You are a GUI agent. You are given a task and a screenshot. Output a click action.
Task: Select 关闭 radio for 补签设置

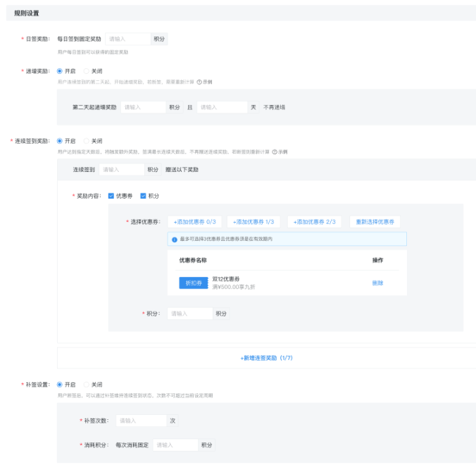[87, 385]
